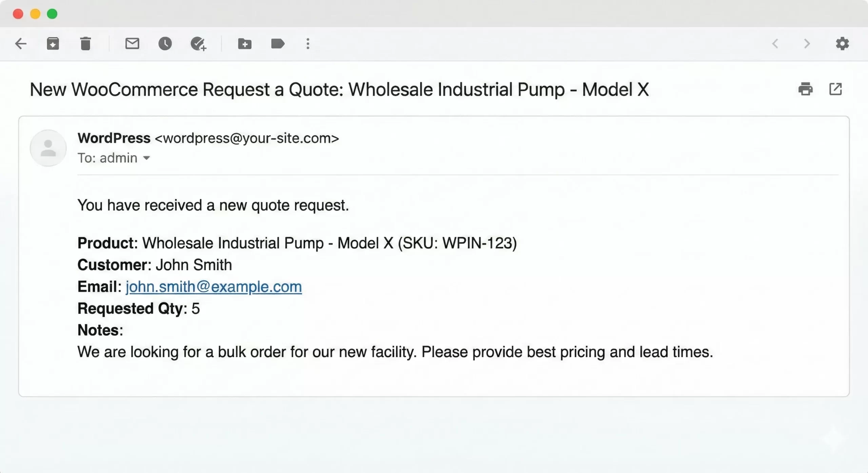868x473 pixels.
Task: Go to the newer email arrow
Action: pos(775,44)
